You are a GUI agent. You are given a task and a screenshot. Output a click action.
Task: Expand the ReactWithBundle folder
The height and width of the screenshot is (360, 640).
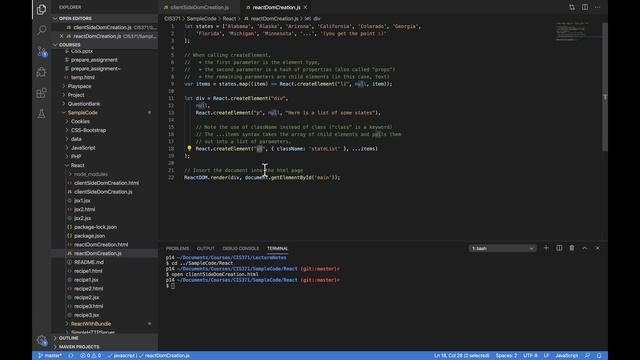pos(91,324)
